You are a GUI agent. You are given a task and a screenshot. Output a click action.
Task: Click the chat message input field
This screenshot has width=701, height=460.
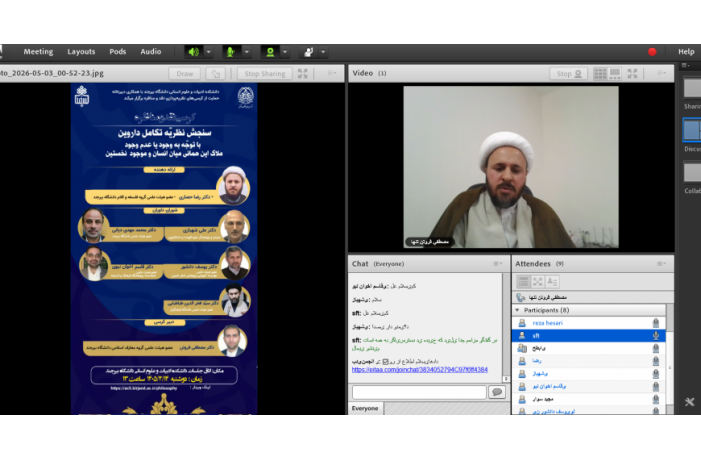(x=419, y=392)
